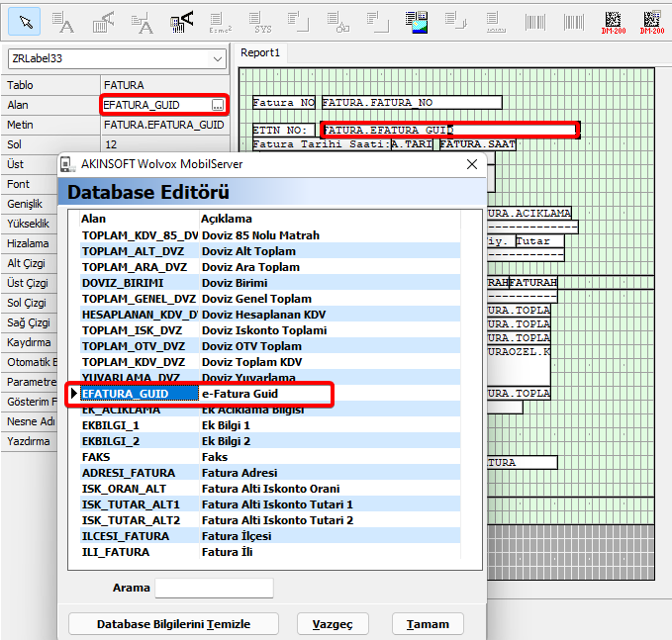672x640 pixels.
Task: Click the DM-200 tool with database overlay
Action: point(652,23)
